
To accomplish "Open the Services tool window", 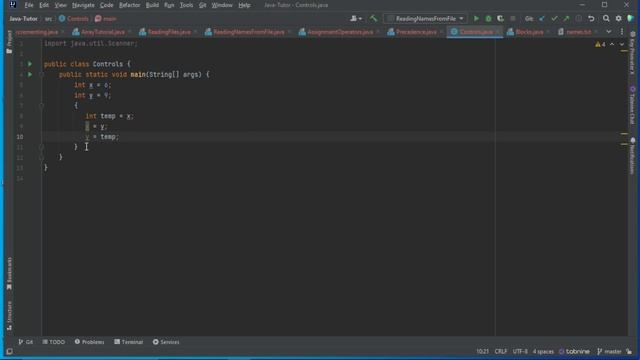I will click(166, 342).
